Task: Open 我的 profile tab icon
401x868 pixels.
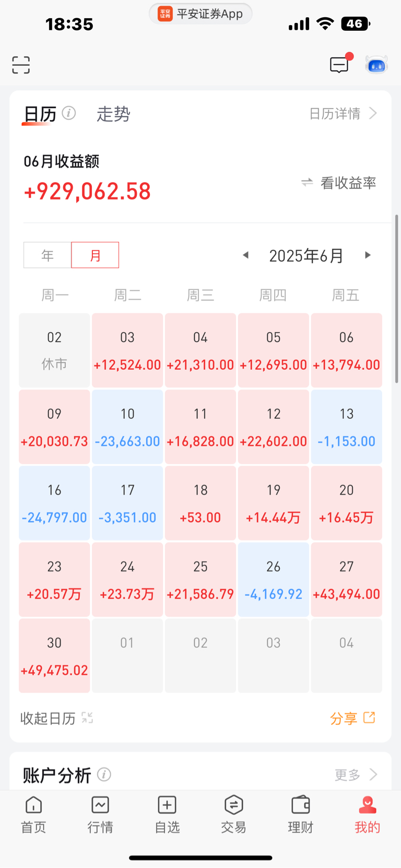Action: [x=368, y=805]
